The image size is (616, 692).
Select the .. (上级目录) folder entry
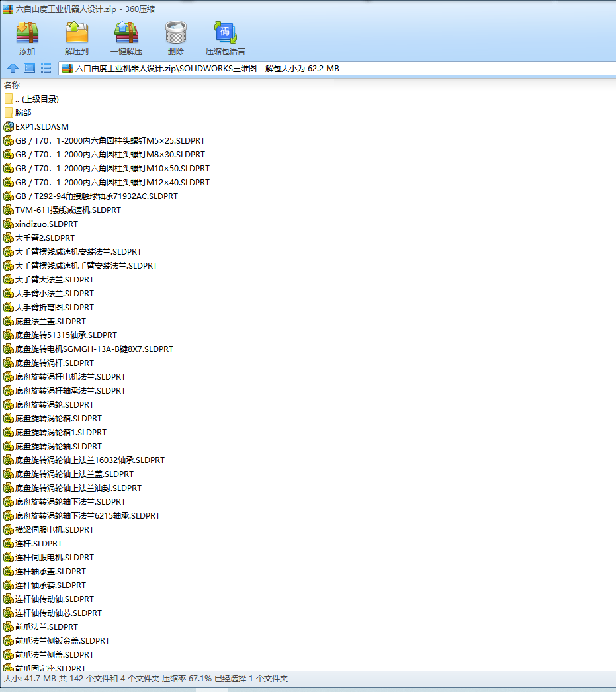click(x=31, y=99)
